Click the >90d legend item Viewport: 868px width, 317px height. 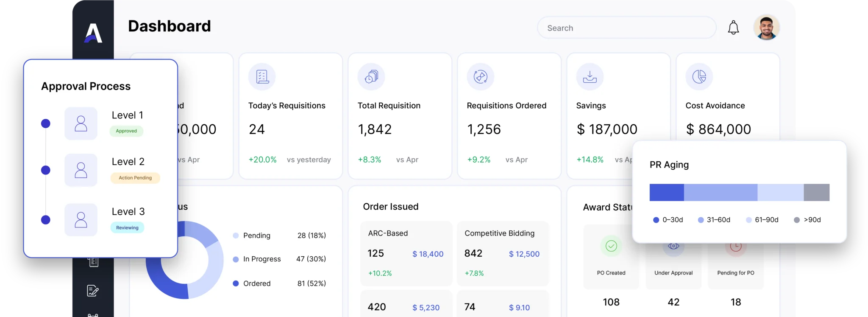point(808,220)
